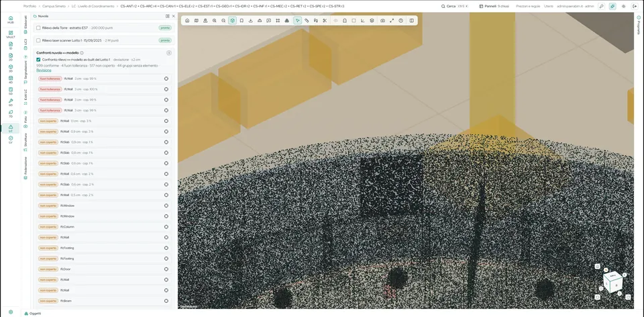This screenshot has width=644, height=317.
Task: Enable Rilievo della Torre estratto E57 checkbox
Action: [x=38, y=28]
